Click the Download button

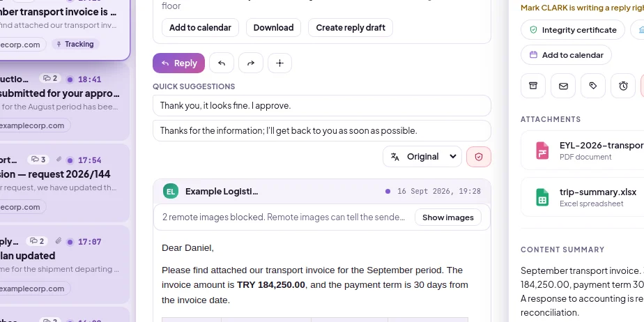pyautogui.click(x=273, y=27)
